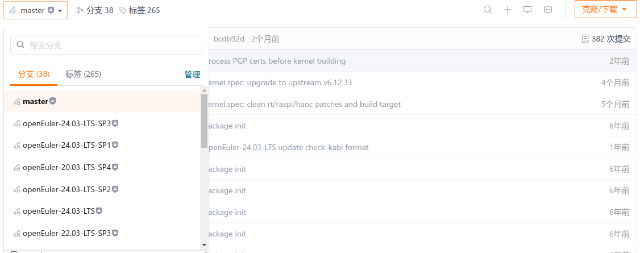Select the 分支 (38) tab
Image resolution: width=644 pixels, height=253 pixels.
click(34, 74)
